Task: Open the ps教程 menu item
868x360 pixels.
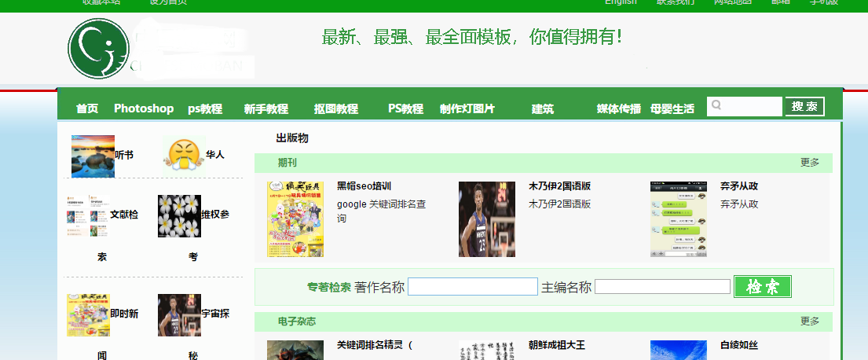Action: coord(205,108)
